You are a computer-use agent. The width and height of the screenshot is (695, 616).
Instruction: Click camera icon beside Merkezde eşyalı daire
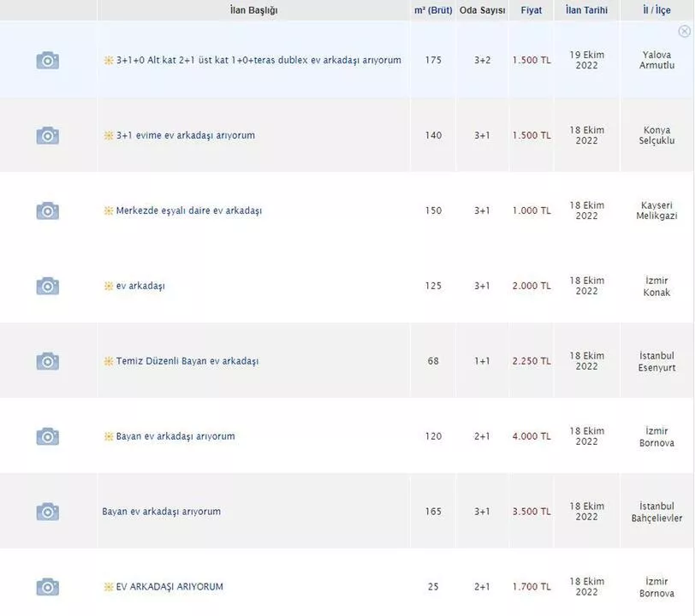[x=48, y=210]
